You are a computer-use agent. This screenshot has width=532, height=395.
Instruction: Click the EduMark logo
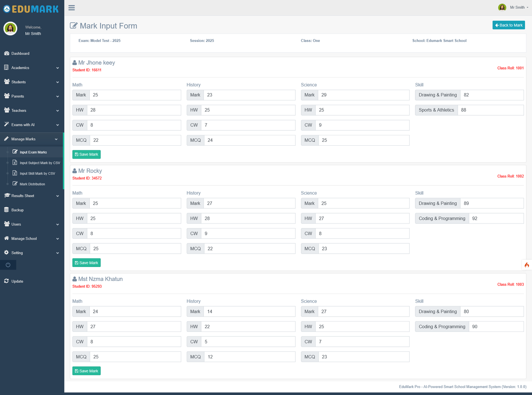(31, 9)
